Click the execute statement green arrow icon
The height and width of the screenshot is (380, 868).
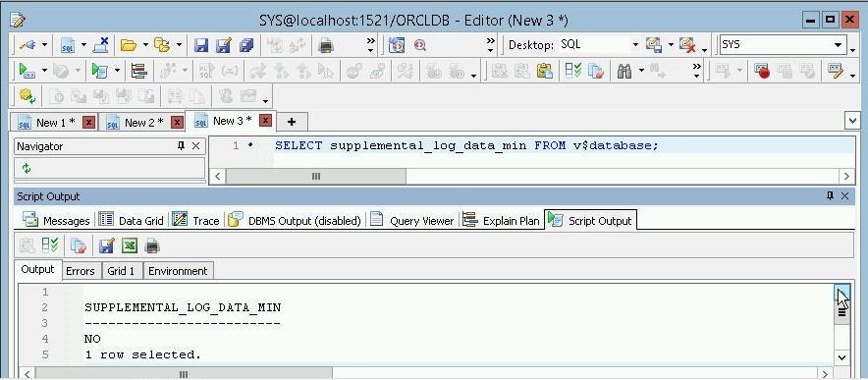[27, 71]
